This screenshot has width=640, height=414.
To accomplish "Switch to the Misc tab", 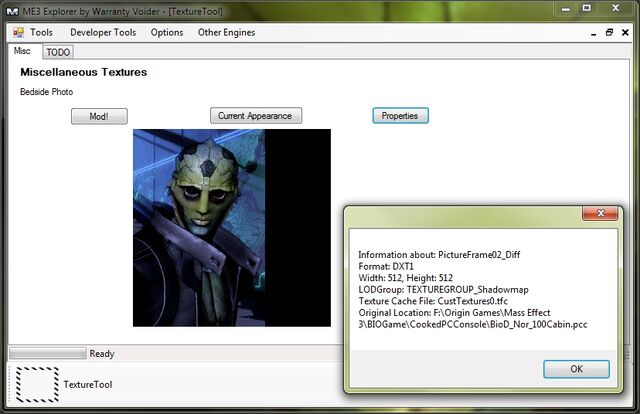I will click(x=22, y=51).
